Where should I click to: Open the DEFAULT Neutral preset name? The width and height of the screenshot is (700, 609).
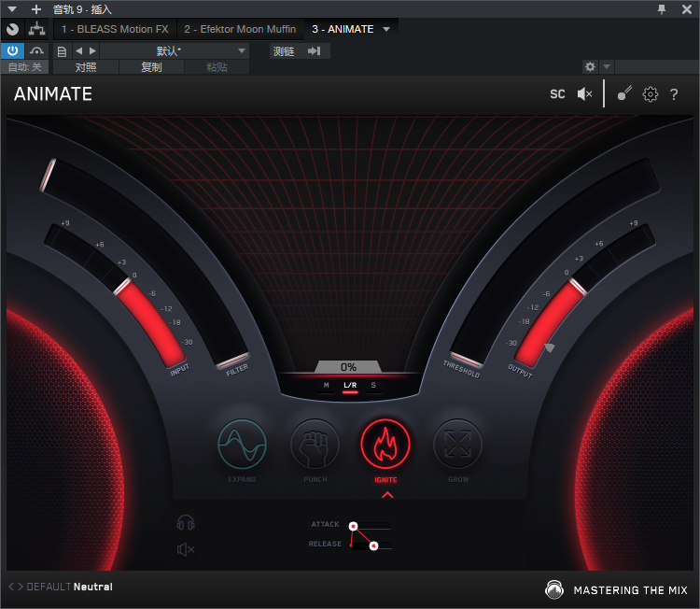[70, 587]
